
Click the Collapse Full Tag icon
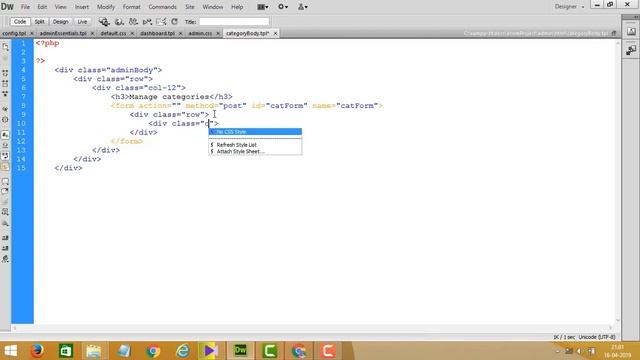[x=5, y=73]
